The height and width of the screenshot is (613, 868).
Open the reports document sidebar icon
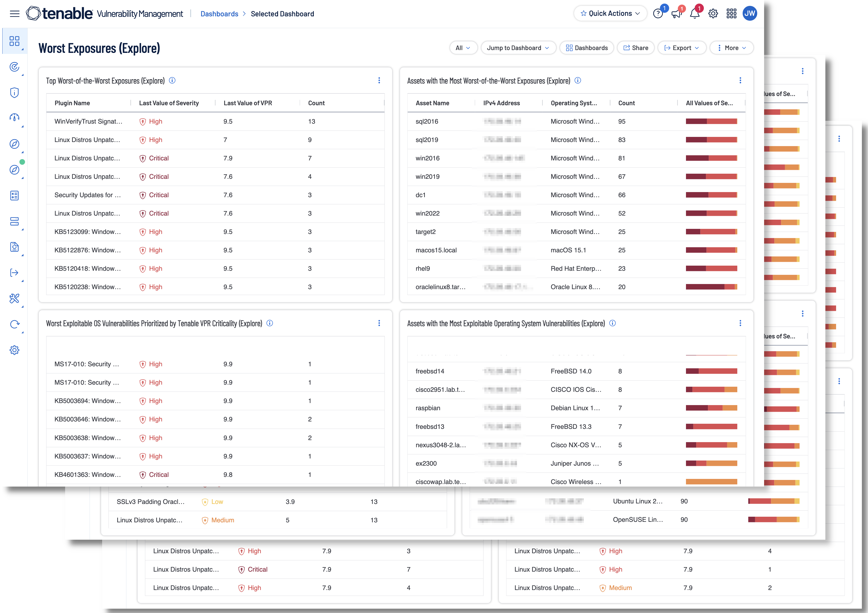point(14,247)
